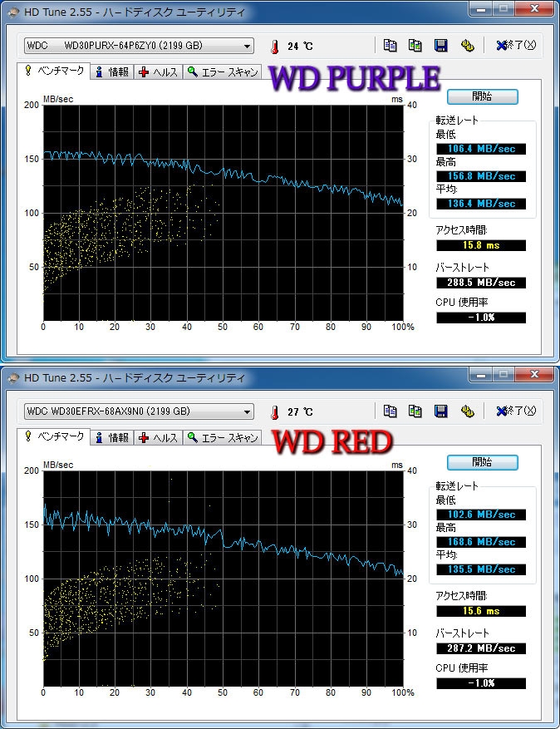Click average rate value 136.4 MB/sec
Viewport: 560px width, 729px height.
[x=481, y=204]
